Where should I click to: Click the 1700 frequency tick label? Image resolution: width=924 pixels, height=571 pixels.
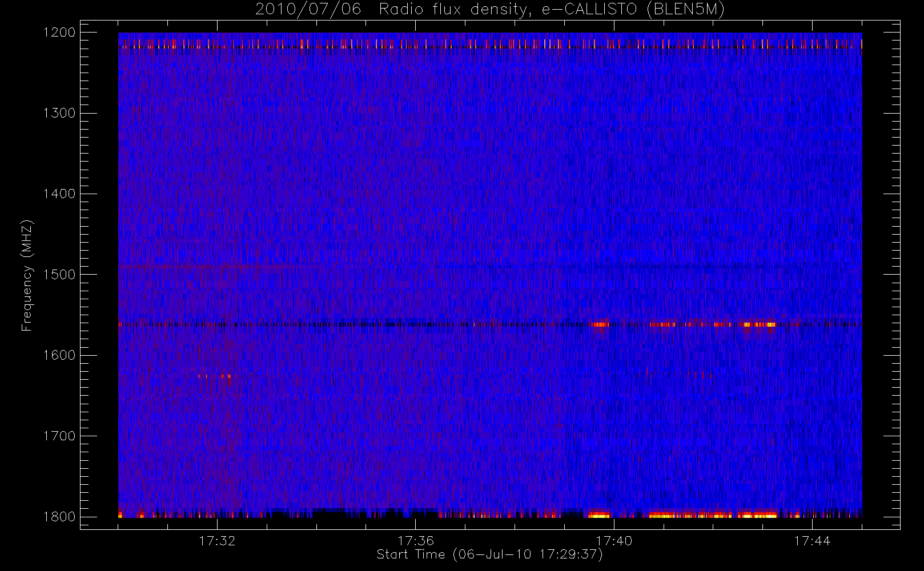(59, 436)
